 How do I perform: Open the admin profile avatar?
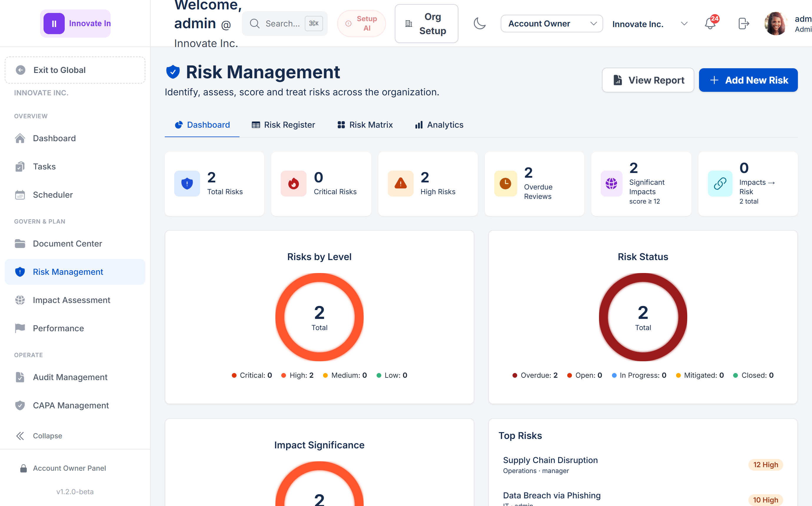pos(776,24)
